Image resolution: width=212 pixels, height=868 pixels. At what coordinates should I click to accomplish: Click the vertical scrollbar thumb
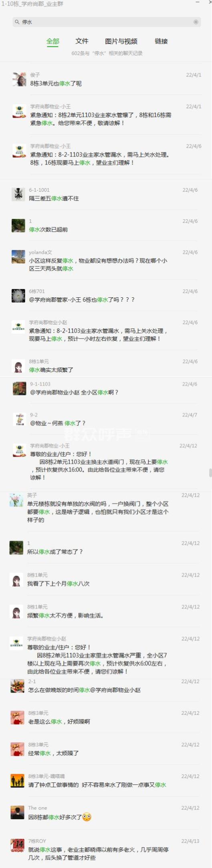[x=210, y=473]
